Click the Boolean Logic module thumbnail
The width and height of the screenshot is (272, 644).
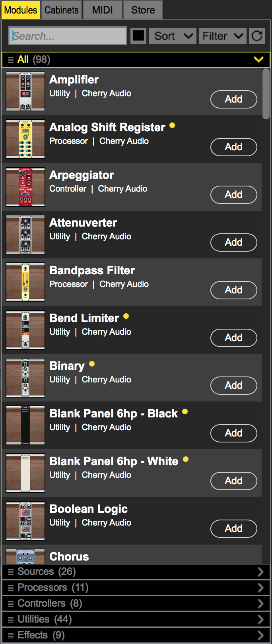25,521
